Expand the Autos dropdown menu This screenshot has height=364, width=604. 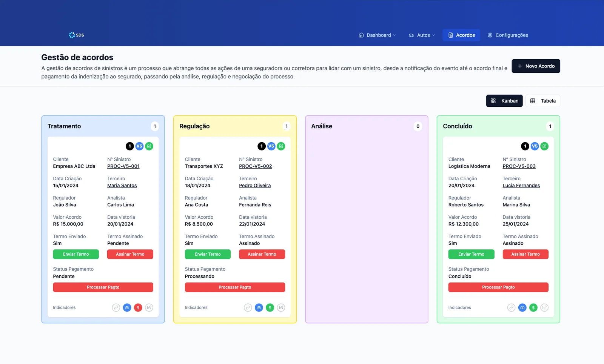[422, 35]
